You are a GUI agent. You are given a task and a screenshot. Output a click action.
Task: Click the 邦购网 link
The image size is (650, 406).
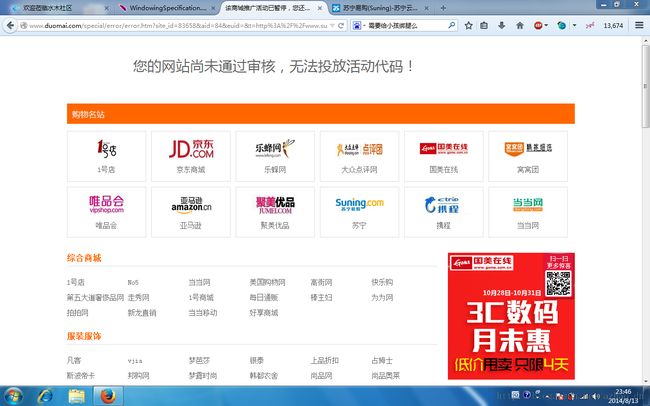[138, 376]
